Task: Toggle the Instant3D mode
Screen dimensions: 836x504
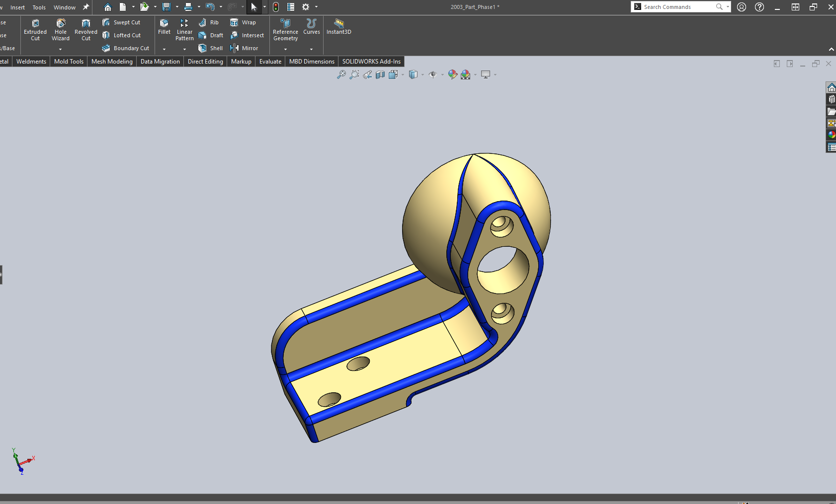Action: 339,27
